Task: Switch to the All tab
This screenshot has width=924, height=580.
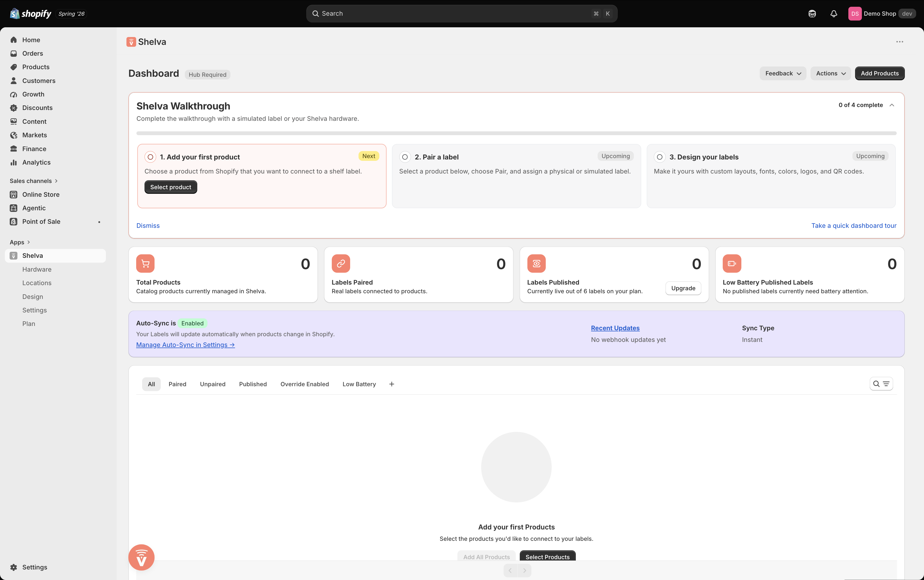Action: point(152,384)
